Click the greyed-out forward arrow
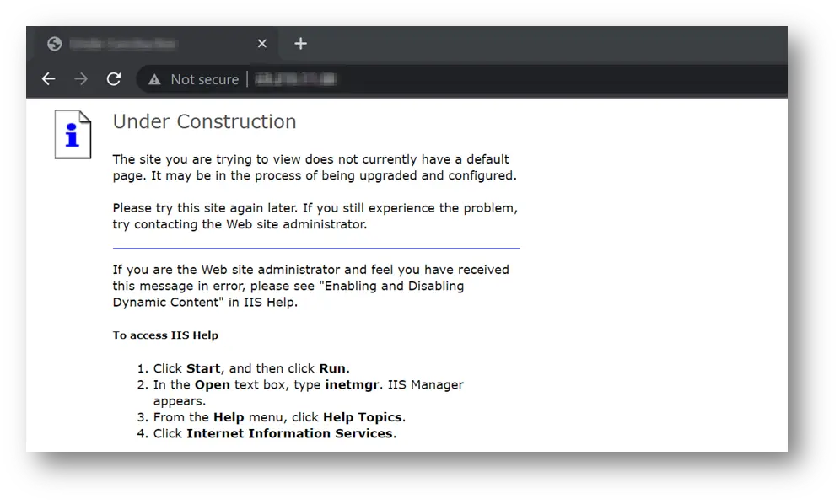 pyautogui.click(x=81, y=79)
